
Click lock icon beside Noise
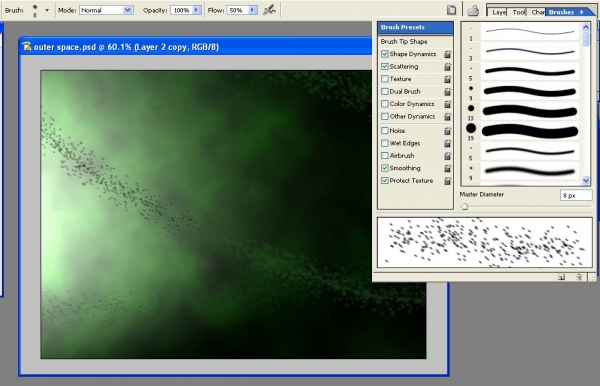click(447, 131)
